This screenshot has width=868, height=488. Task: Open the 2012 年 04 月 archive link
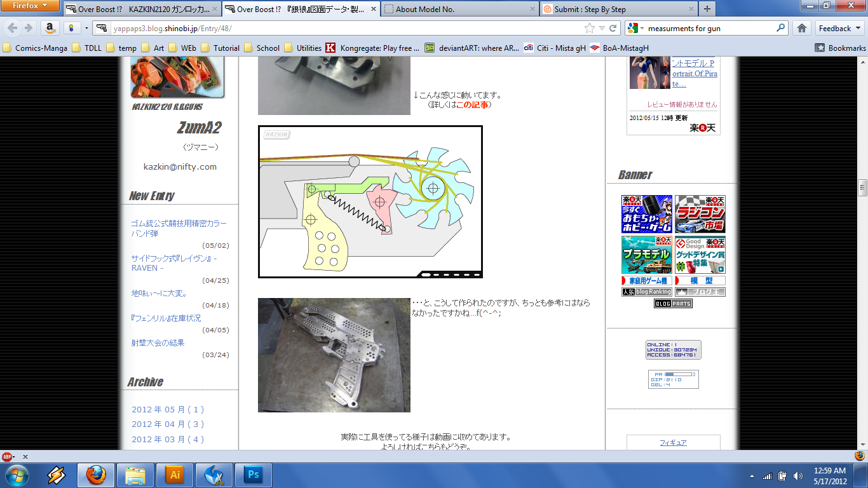(168, 424)
